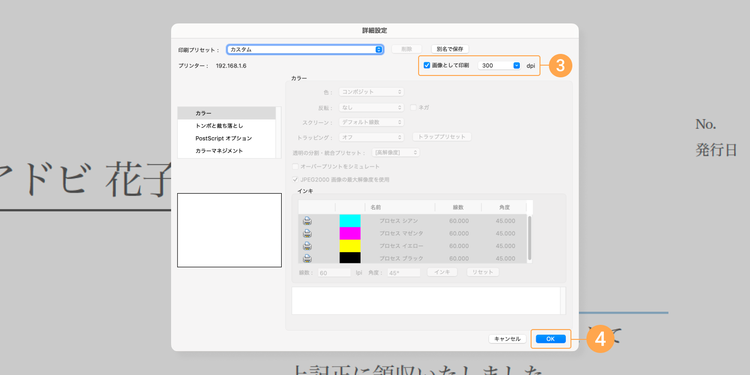Screen dimensions: 750x375
Task: Click the magenta color swatch
Action: [x=350, y=233]
